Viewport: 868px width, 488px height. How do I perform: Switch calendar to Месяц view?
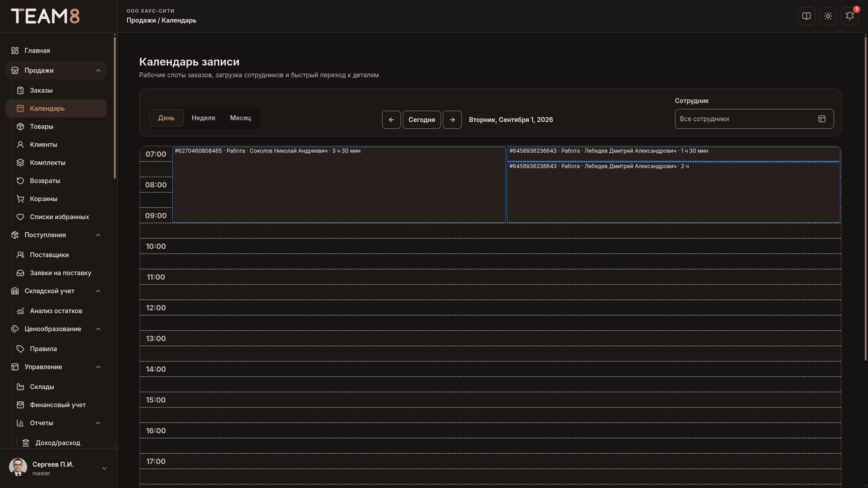coord(241,118)
